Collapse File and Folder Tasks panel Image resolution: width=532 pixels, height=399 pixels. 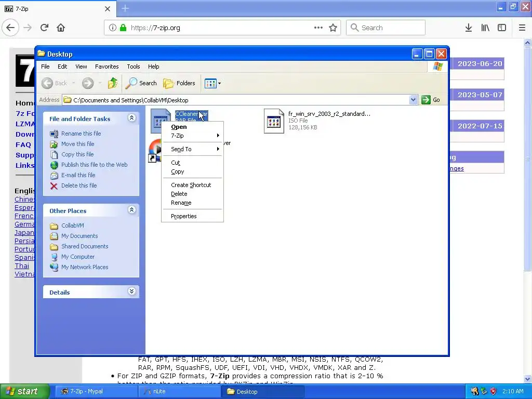(131, 118)
